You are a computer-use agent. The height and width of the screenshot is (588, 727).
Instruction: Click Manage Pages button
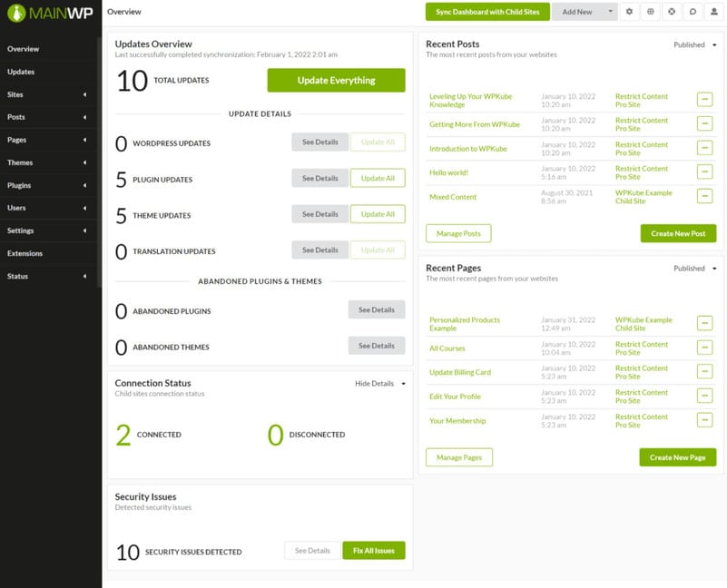point(459,457)
